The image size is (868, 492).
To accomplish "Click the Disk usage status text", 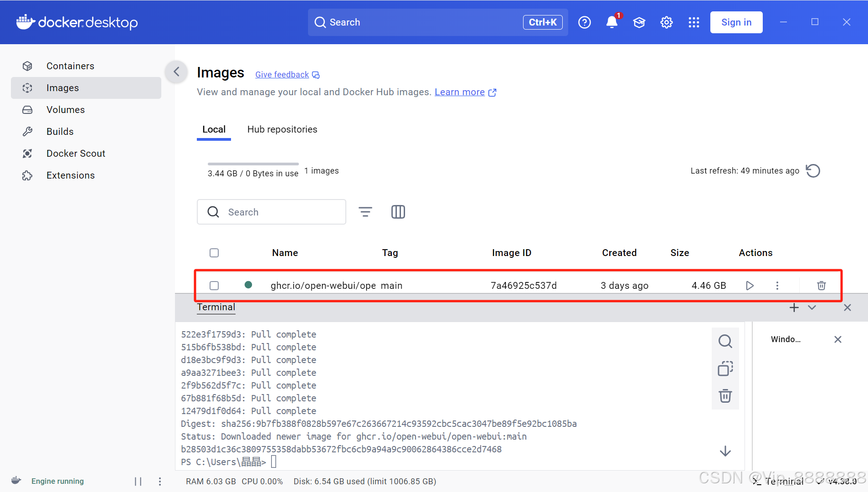I will (x=365, y=482).
